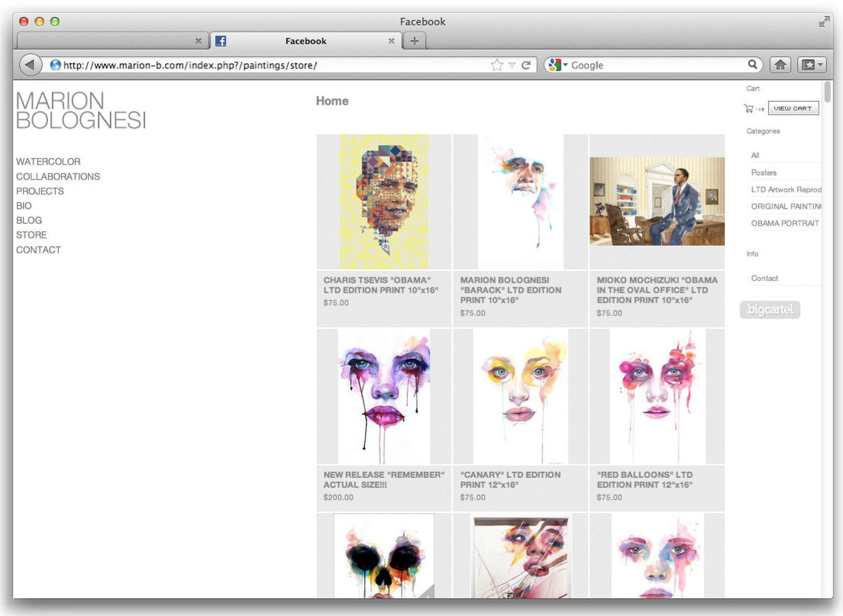Click the bigcartel badge
843x616 pixels.
[x=770, y=310]
